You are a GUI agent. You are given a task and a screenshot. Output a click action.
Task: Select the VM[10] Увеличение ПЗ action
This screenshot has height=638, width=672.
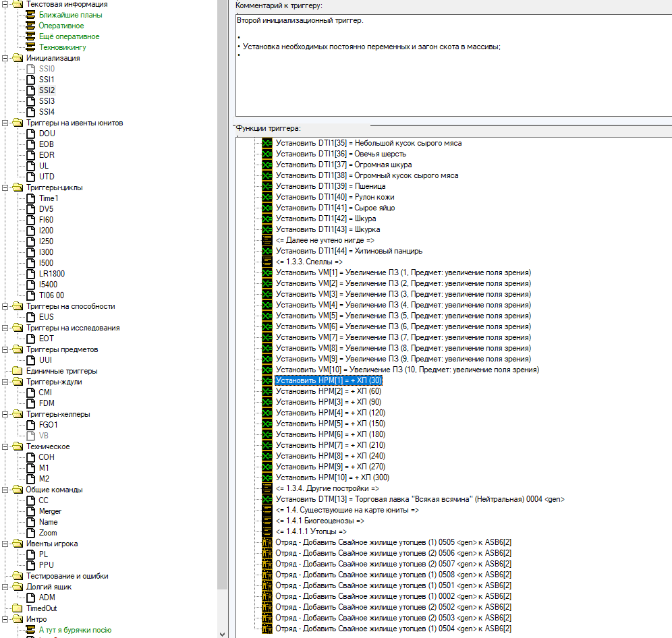(407, 370)
